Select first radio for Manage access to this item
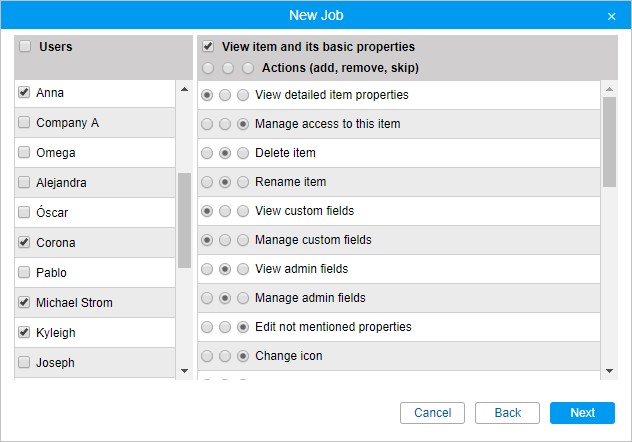The width and height of the screenshot is (632, 442). click(207, 124)
